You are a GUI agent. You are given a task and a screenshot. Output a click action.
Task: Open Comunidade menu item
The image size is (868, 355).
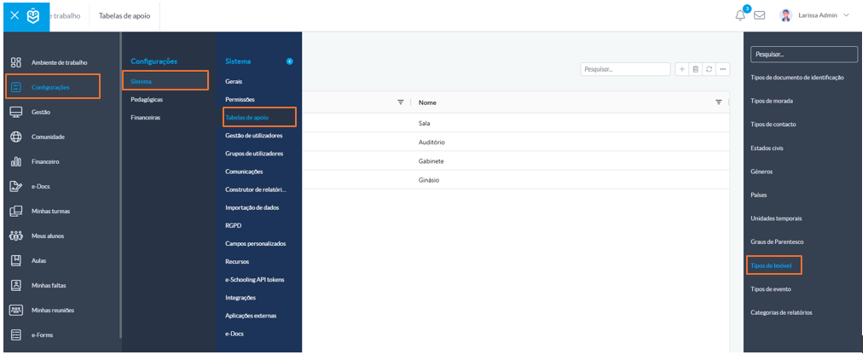tap(48, 137)
